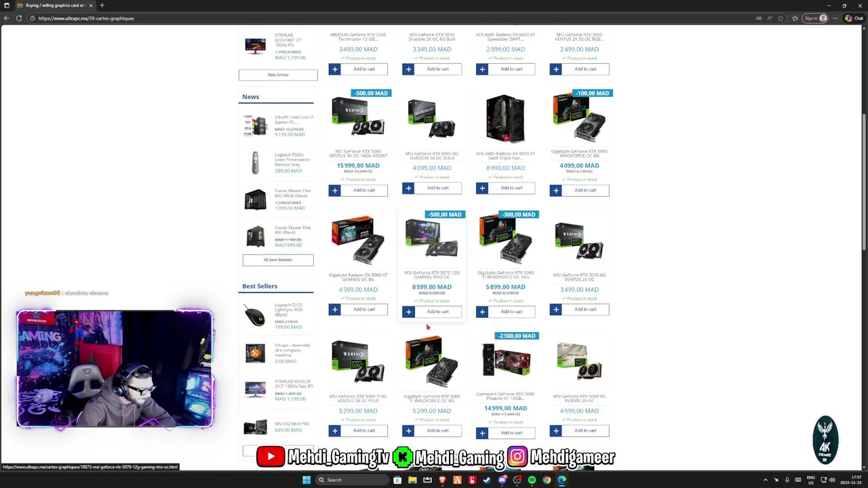
Task: Open Gigabyte Radeon RX 9060 XT product image
Action: tap(358, 239)
